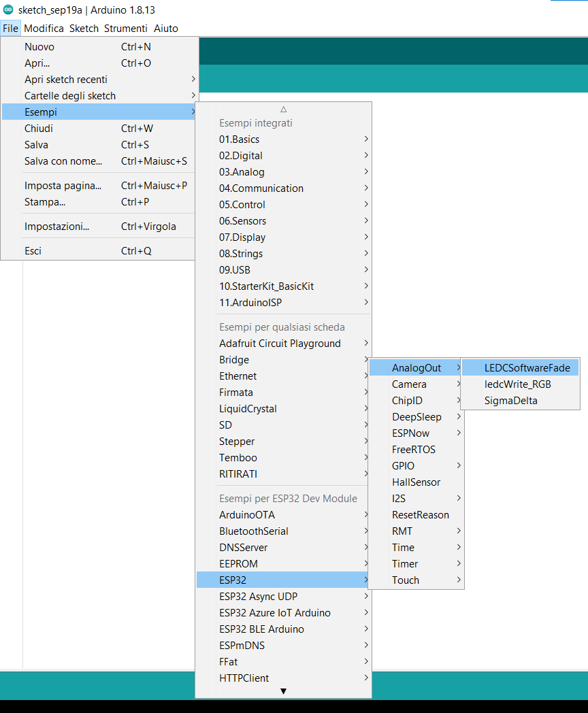Screen dimensions: 588x713
Task: Open Stepper examples submenu
Action: 283,442
